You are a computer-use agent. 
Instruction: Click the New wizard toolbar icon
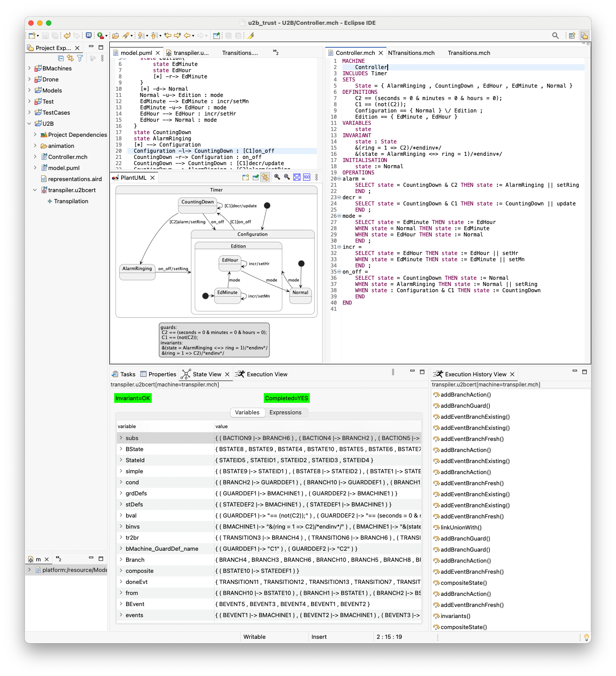pos(32,35)
